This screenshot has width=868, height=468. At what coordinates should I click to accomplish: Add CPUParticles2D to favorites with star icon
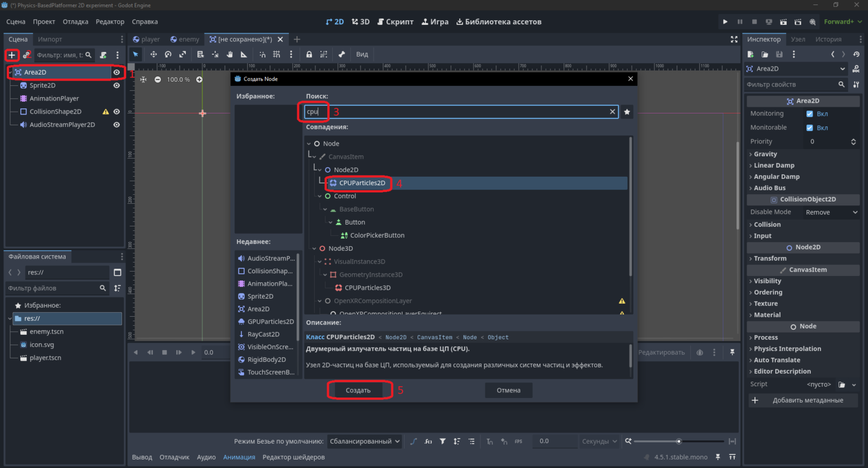627,112
